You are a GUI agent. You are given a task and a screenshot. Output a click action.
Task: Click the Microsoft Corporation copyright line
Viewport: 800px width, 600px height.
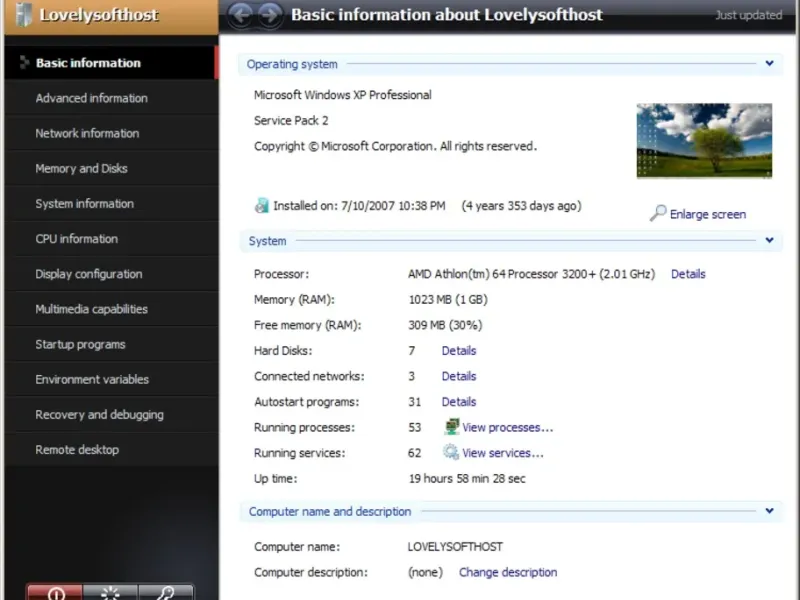[395, 146]
